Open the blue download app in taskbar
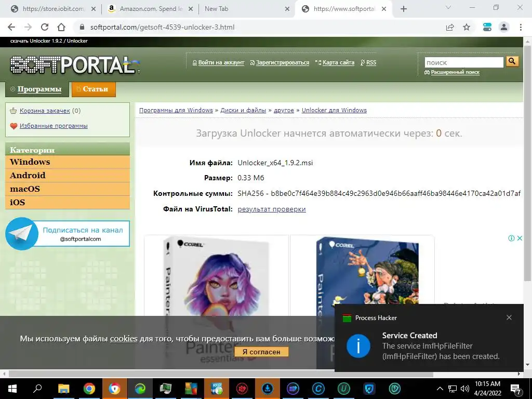The width and height of the screenshot is (532, 399). [x=268, y=389]
